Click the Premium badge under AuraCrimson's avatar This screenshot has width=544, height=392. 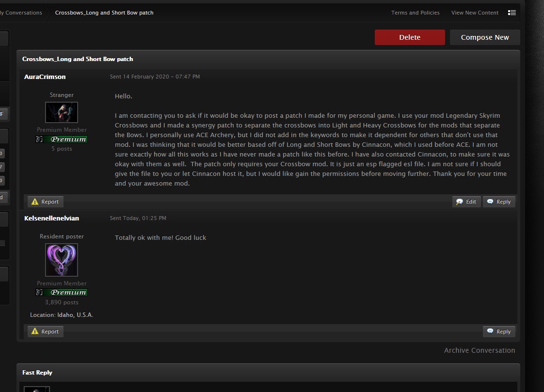62,139
